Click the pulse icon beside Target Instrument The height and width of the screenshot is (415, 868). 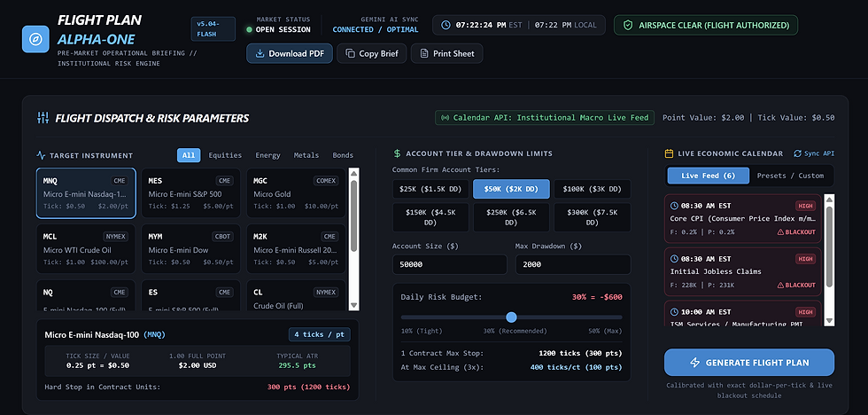[x=41, y=156]
